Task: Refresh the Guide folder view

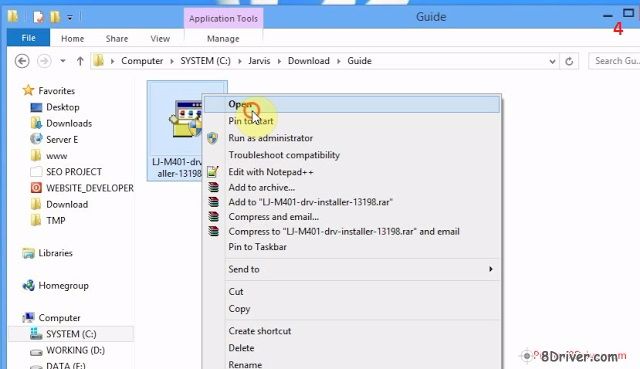Action: tap(569, 61)
